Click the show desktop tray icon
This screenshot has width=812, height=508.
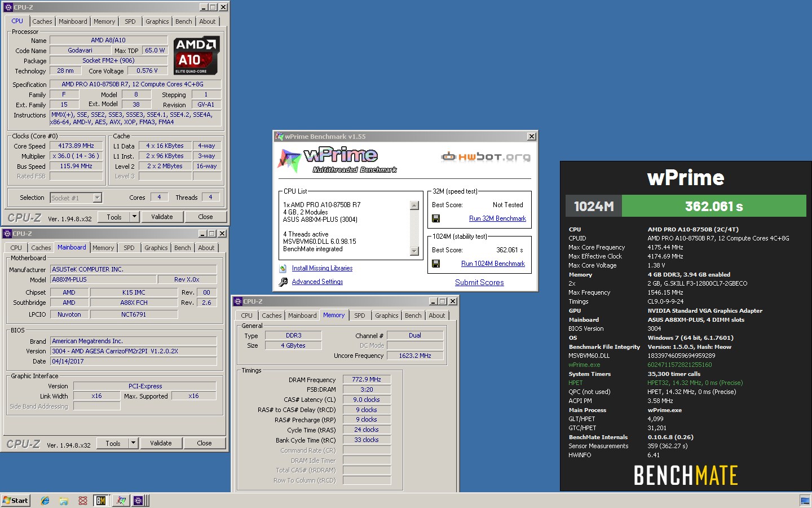click(805, 501)
